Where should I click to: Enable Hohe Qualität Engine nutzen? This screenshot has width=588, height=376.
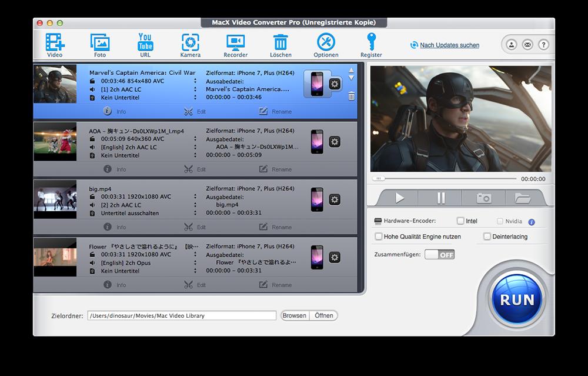pyautogui.click(x=379, y=237)
